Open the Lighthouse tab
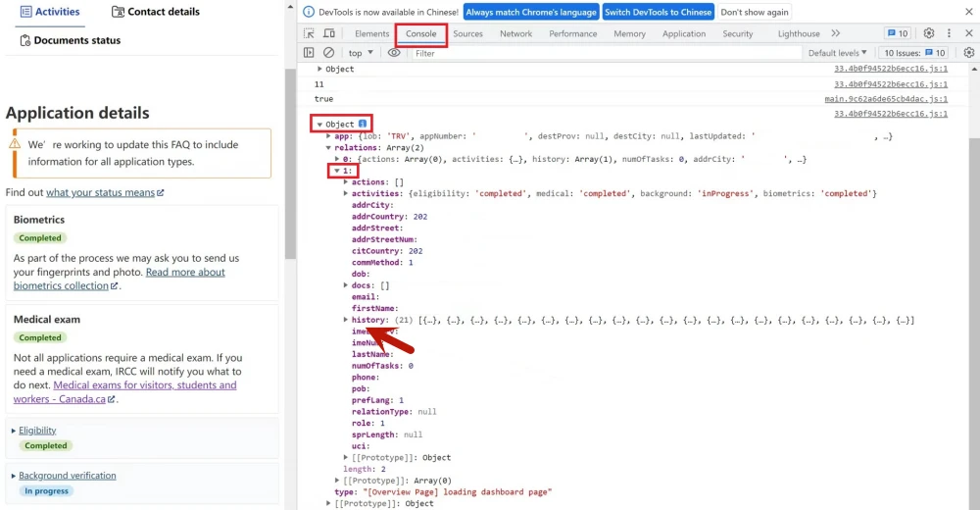 pos(798,33)
